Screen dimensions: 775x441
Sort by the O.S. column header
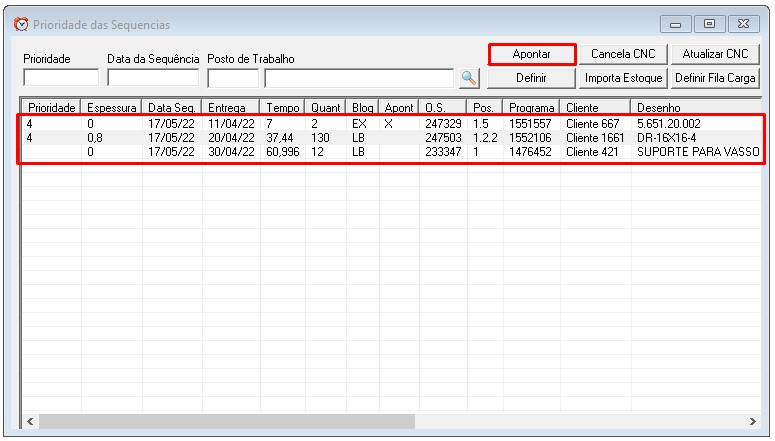443,107
